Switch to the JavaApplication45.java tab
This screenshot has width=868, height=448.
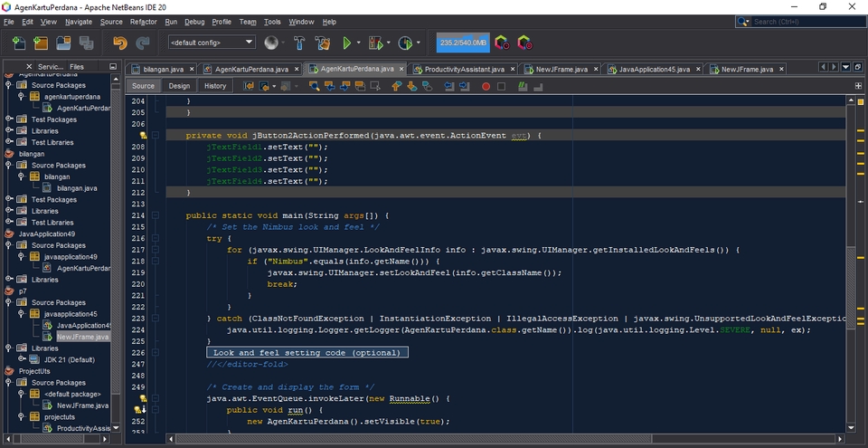coord(654,70)
